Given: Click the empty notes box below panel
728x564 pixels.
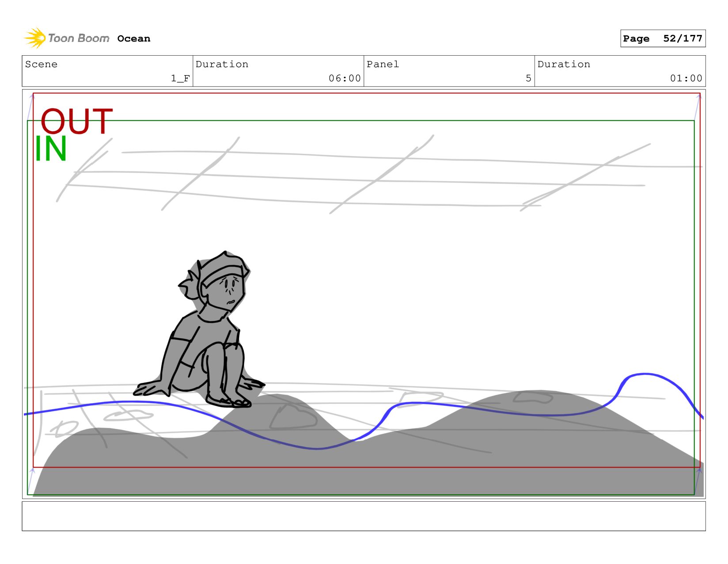Looking at the screenshot, I should tap(364, 516).
